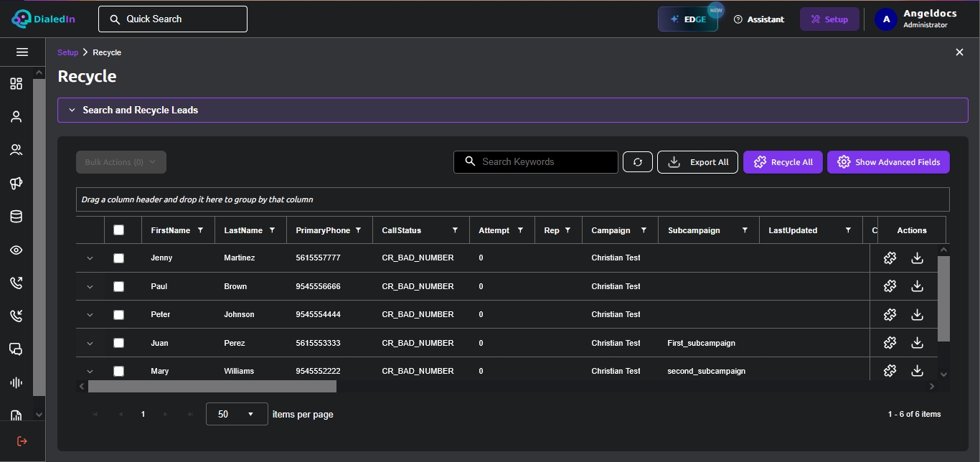Open the database icon in sidebar
The image size is (980, 462).
pyautogui.click(x=17, y=217)
